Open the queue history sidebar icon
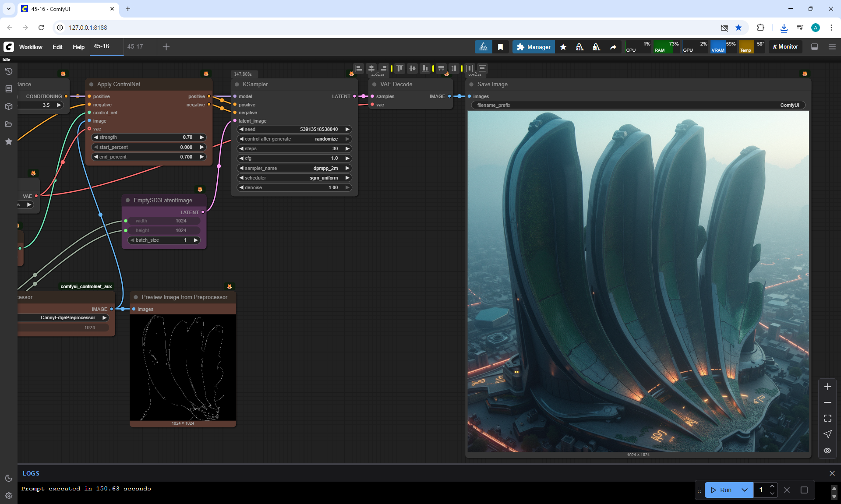 click(8, 71)
